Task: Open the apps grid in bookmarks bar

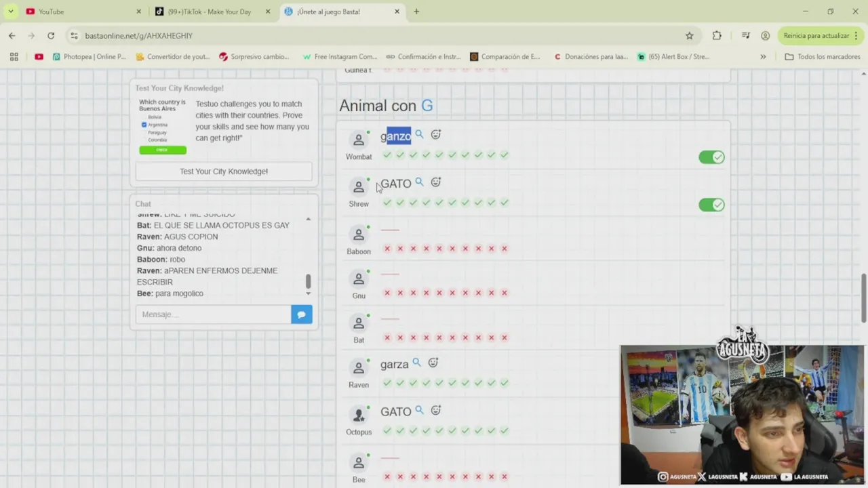Action: pyautogui.click(x=14, y=57)
